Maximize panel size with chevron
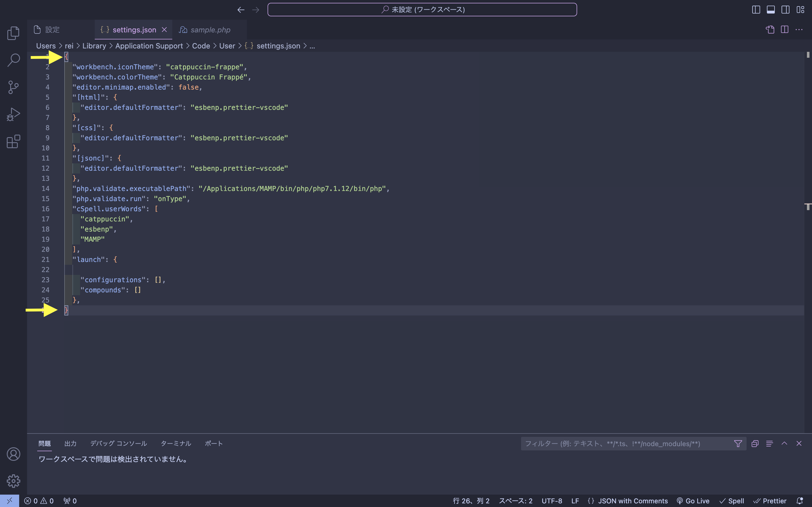Screen dimensions: 812x507 pos(784,443)
